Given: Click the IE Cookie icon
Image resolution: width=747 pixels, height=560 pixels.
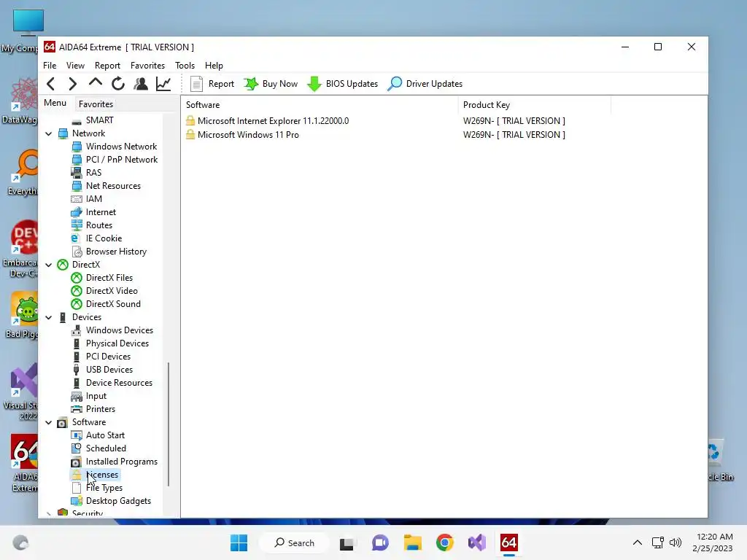Looking at the screenshot, I should pyautogui.click(x=76, y=238).
